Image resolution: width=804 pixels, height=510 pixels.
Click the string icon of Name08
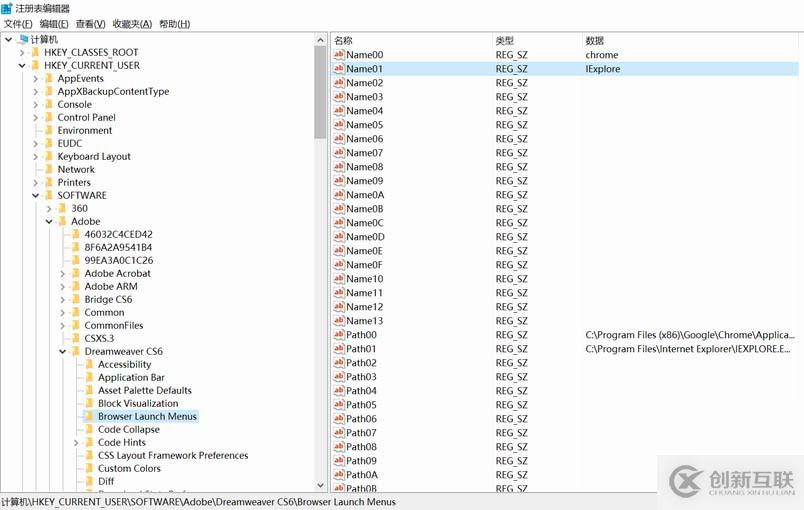point(339,167)
